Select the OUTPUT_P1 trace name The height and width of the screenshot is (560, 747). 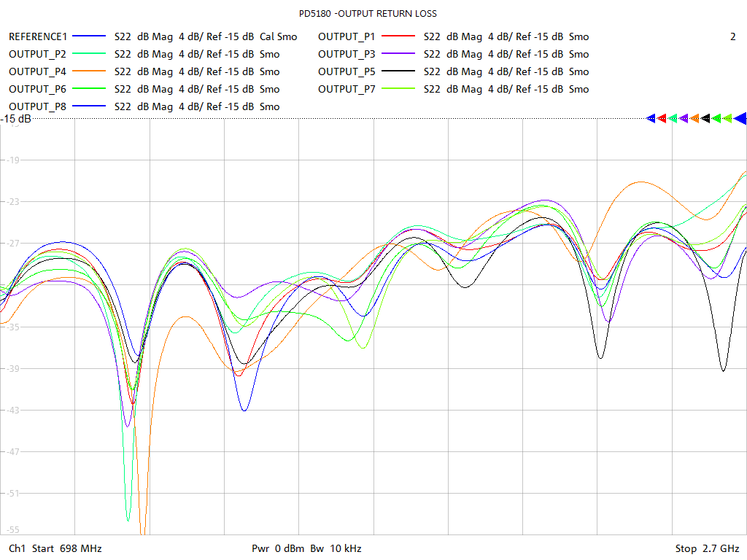tap(347, 36)
